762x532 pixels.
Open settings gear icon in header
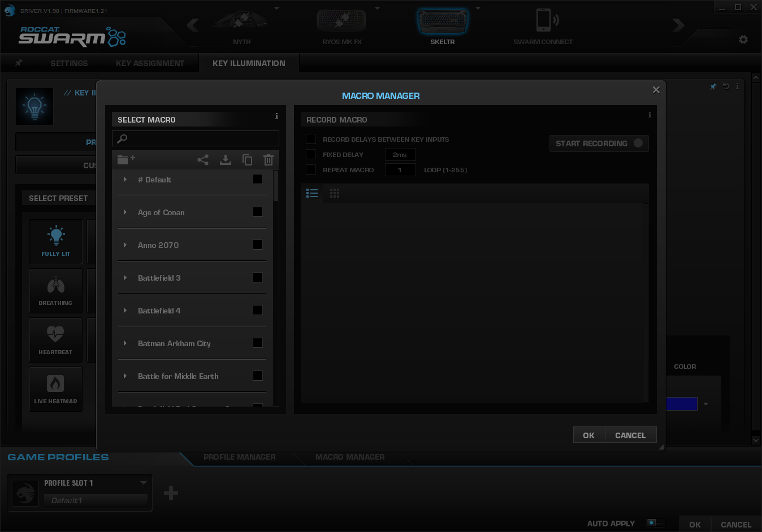click(x=743, y=40)
